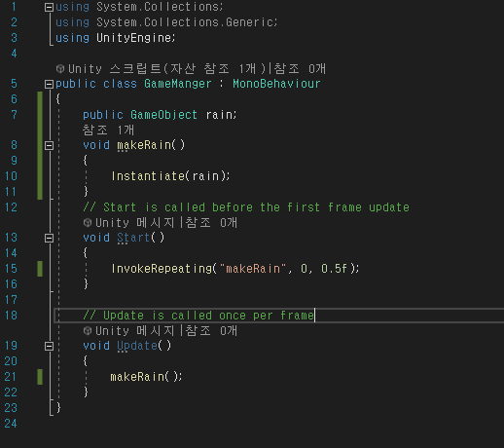Open 'Unity 메시지' link above Start method
504x448 pixels.
pos(135,223)
